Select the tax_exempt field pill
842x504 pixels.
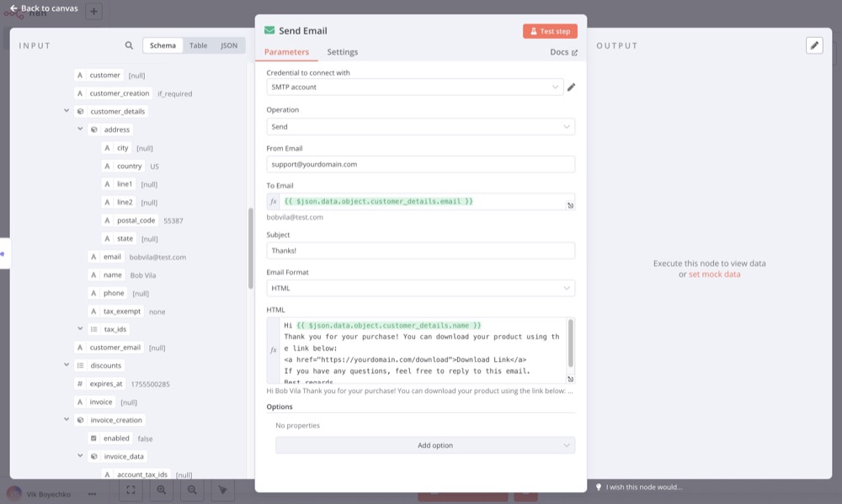tap(116, 311)
